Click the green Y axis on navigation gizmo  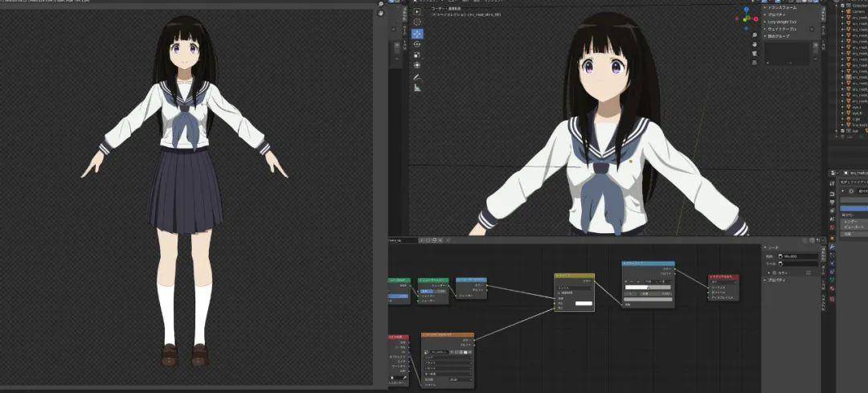coord(744,20)
